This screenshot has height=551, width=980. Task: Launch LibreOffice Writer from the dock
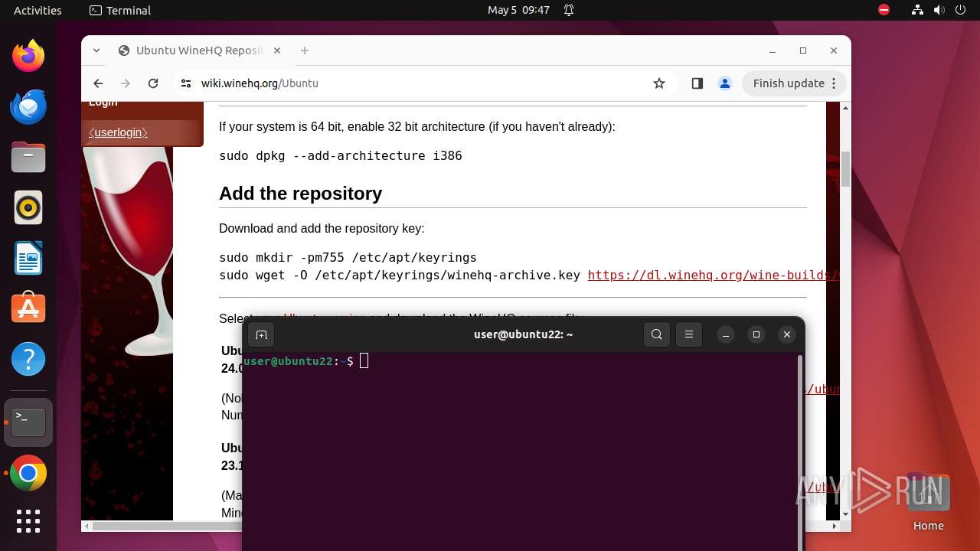pyautogui.click(x=28, y=258)
